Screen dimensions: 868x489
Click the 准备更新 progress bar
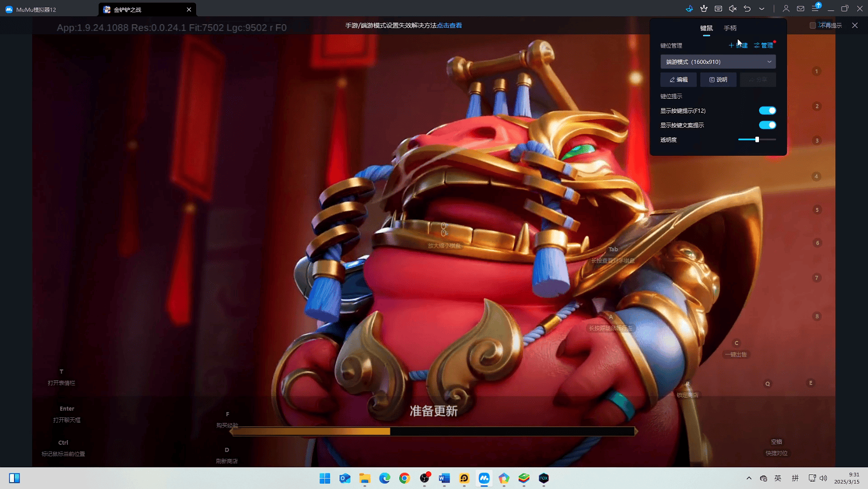click(433, 431)
